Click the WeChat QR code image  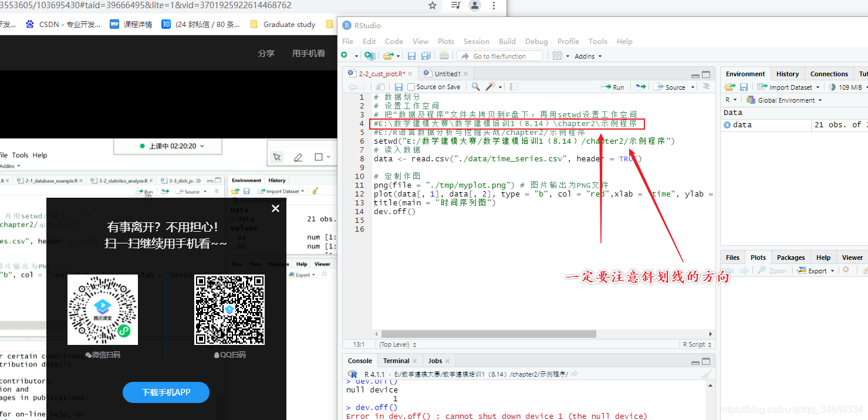tap(103, 310)
